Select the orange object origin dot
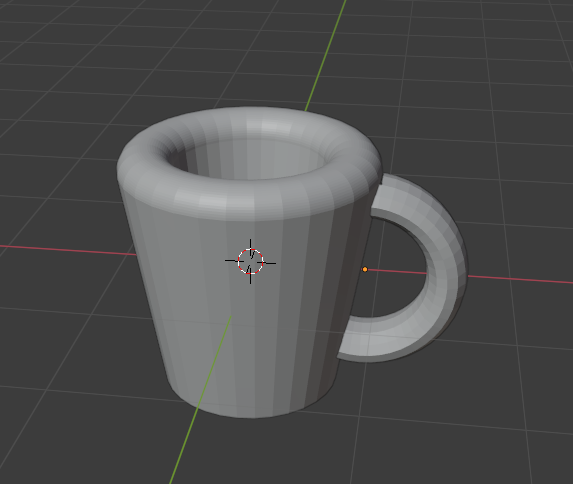 (x=365, y=269)
